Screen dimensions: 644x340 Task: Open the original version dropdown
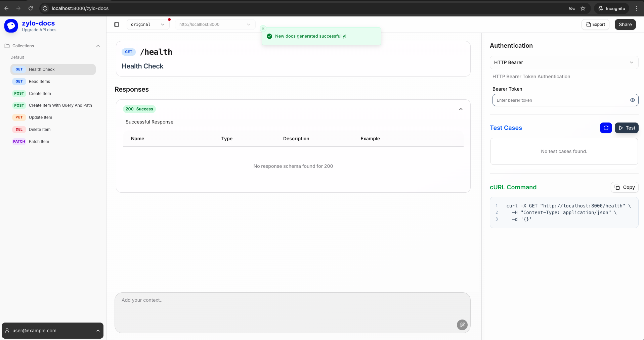pyautogui.click(x=148, y=25)
